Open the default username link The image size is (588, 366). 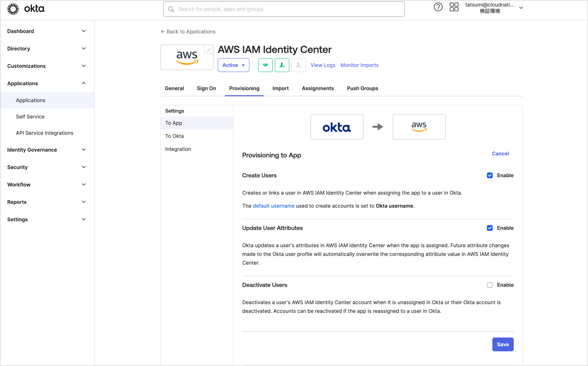(273, 206)
